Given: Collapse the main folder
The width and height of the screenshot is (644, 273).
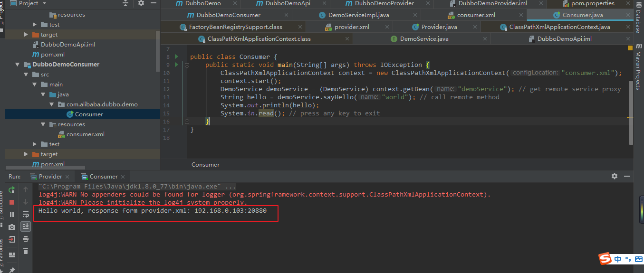Looking at the screenshot, I should tap(35, 85).
